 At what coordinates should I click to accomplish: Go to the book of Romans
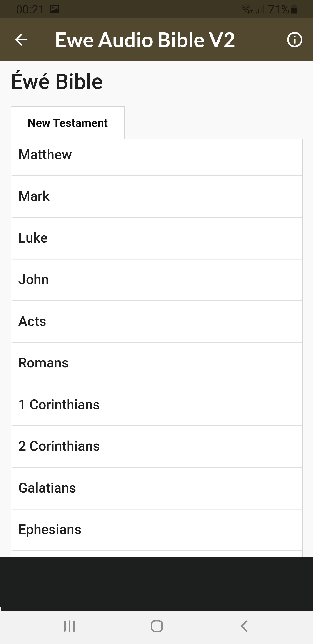tap(157, 363)
